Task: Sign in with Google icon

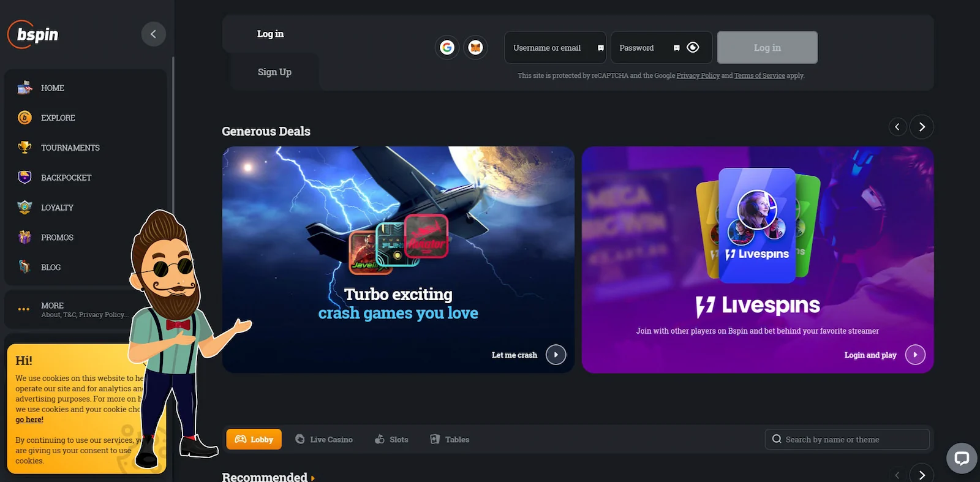Action: (x=447, y=47)
